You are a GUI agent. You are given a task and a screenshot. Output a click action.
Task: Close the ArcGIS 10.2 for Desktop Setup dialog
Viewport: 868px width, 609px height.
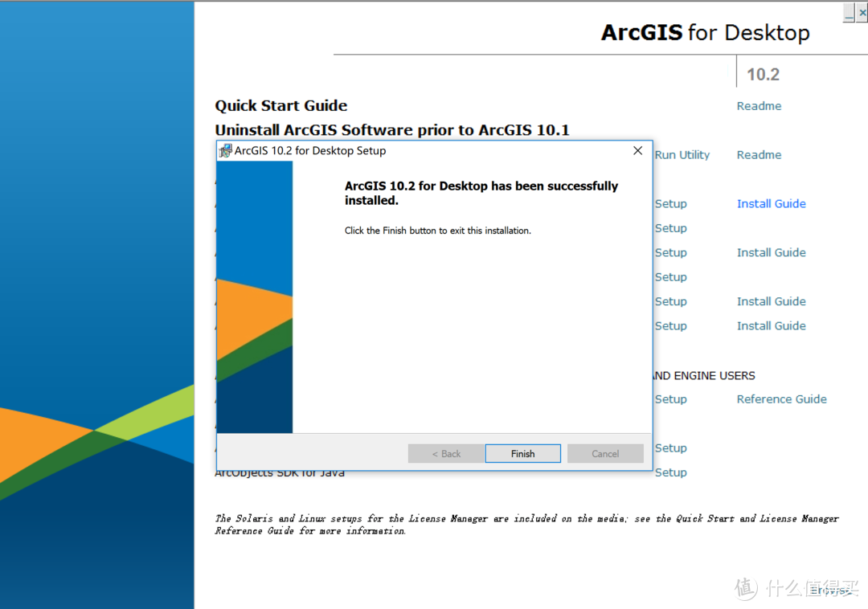coord(637,150)
